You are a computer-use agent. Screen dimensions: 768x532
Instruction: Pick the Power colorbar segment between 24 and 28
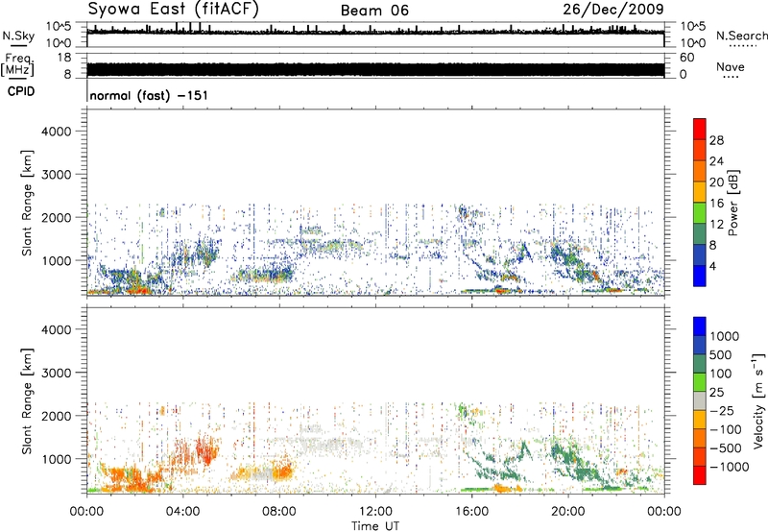[x=700, y=150]
